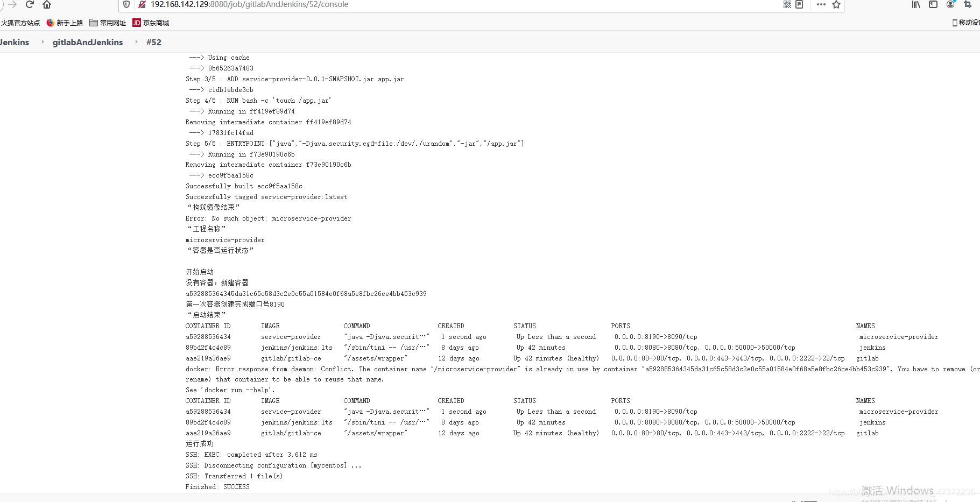Screen dimensions: 980x502
Task: Click 'Step 4/5 : RUN bash -c' line
Action: [x=258, y=101]
